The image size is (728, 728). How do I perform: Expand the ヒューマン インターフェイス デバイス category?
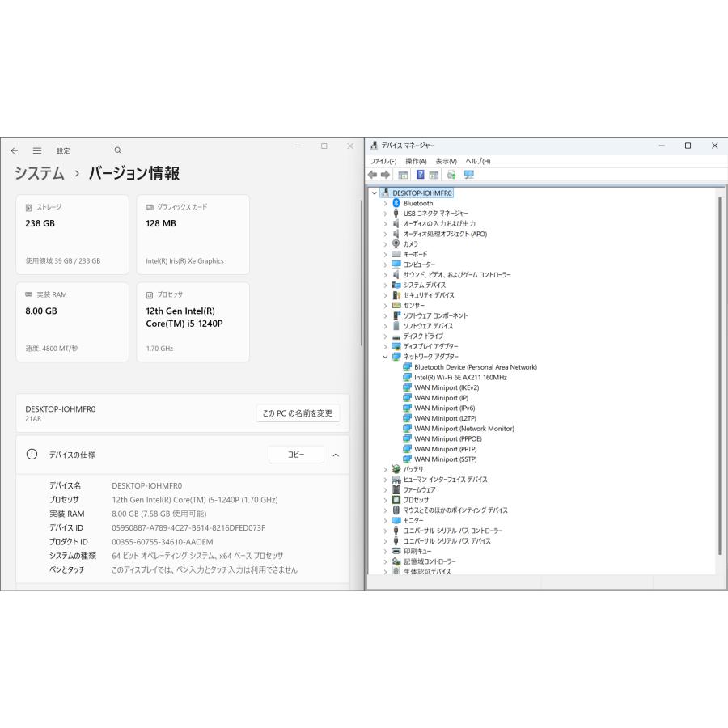point(385,479)
